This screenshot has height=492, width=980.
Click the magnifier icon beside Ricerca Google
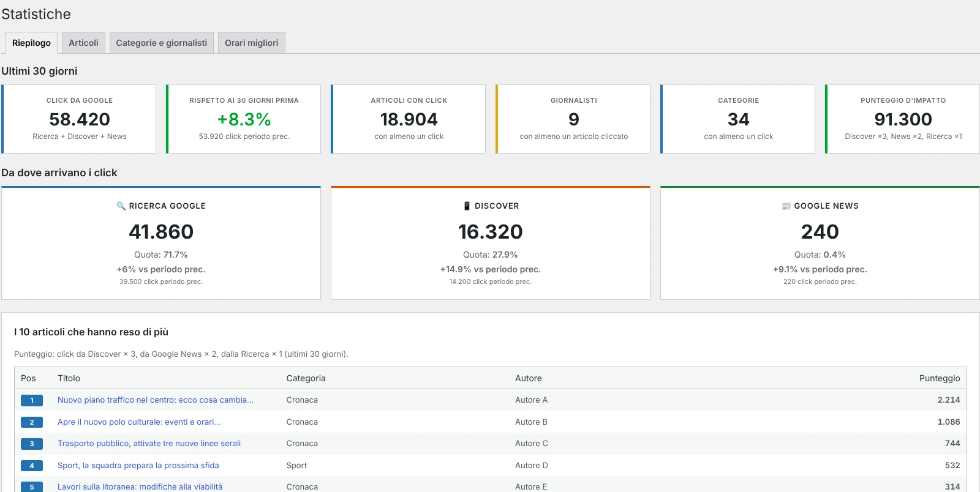(121, 206)
